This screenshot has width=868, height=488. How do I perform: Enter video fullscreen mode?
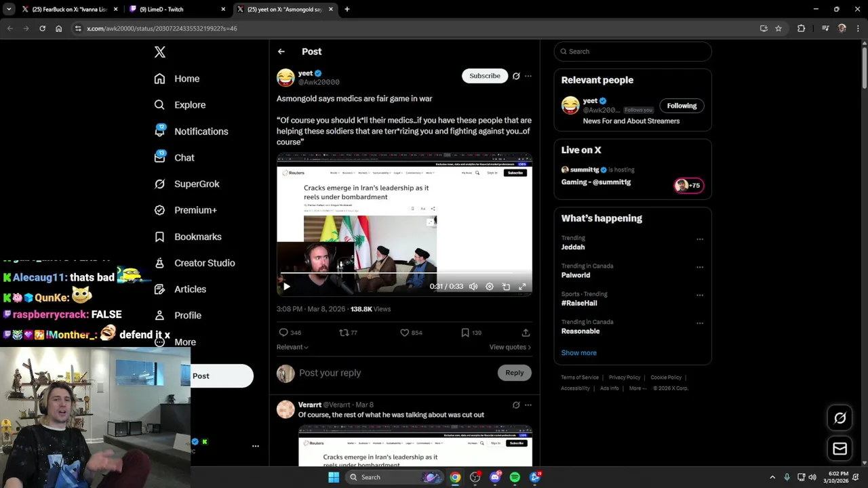pyautogui.click(x=522, y=287)
